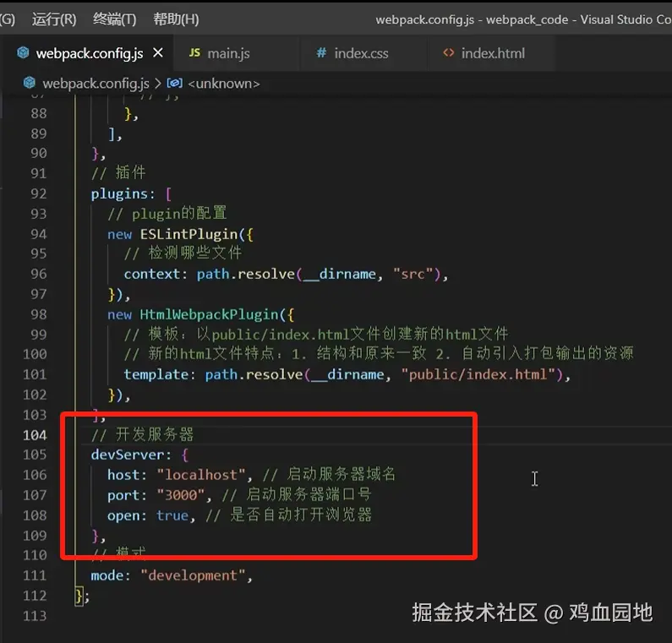Viewport: 672px width, 643px height.
Task: Click the comment "// 启动服务器端口号" on line 107
Action: [297, 495]
